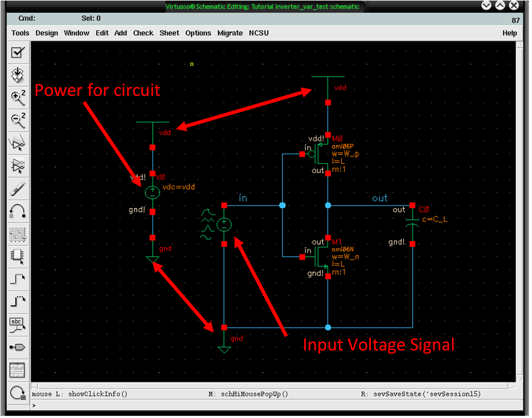Choose the Copy tool icon
Screen dimensions: 532x418
(18, 166)
